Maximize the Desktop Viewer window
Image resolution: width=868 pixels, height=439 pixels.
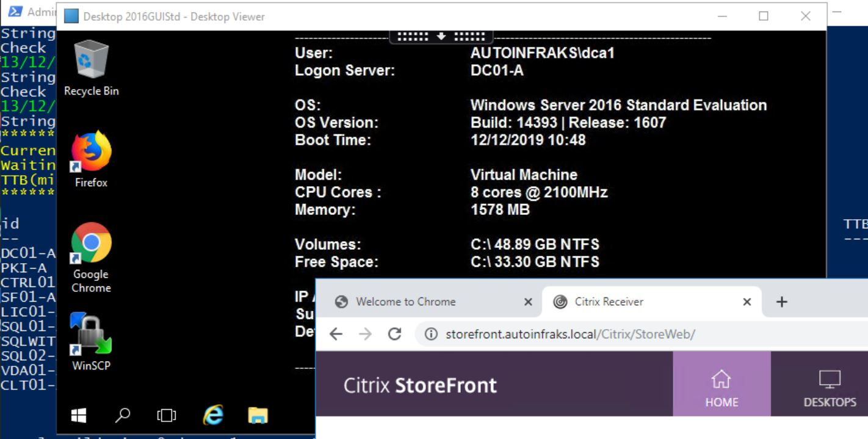(764, 16)
